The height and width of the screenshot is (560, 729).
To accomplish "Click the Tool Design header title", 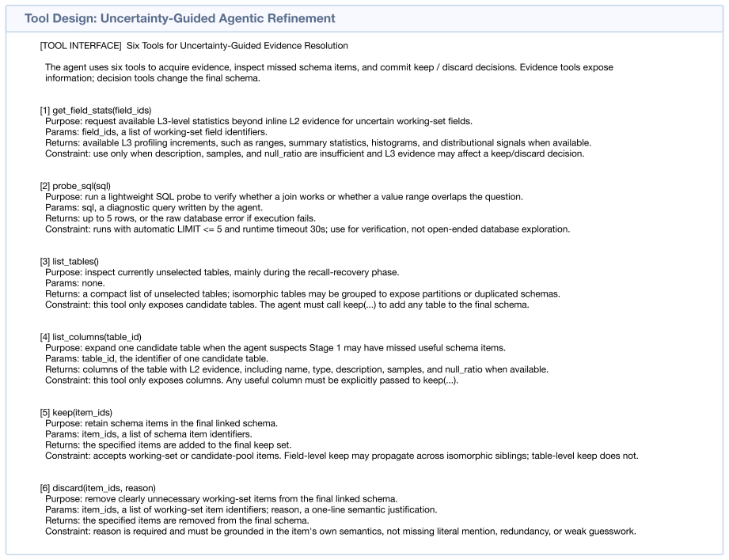I will [x=180, y=19].
